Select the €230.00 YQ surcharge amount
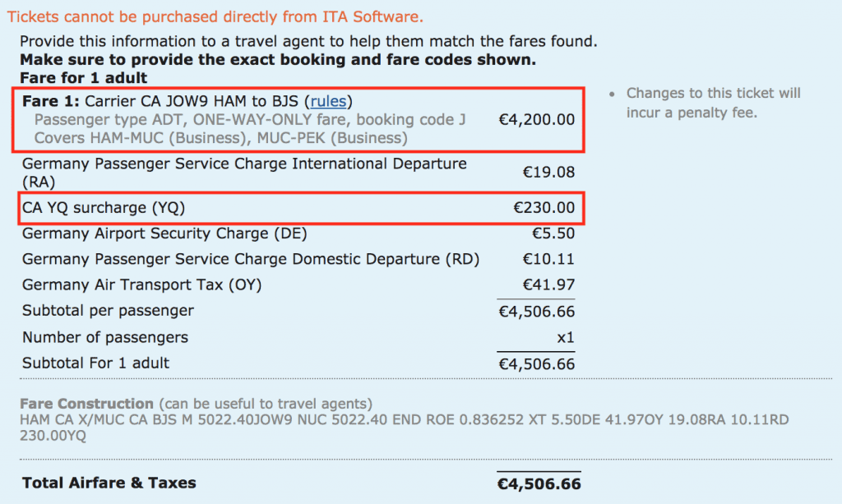The width and height of the screenshot is (842, 504). [x=544, y=208]
